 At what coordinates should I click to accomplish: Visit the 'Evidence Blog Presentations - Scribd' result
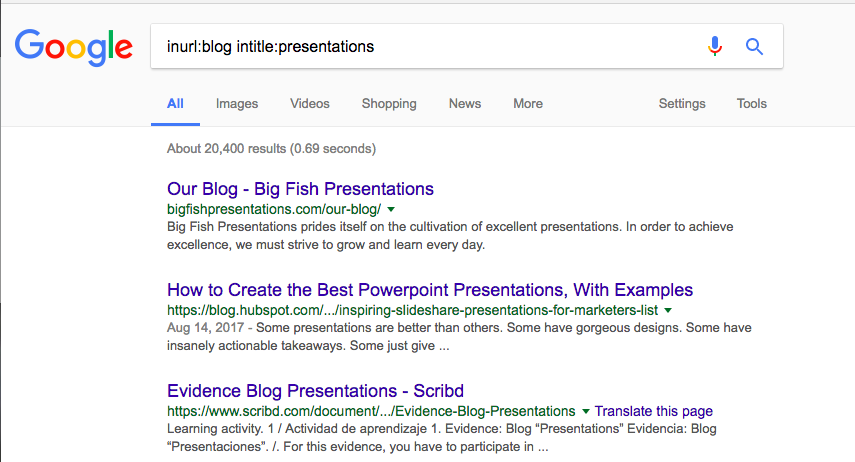(315, 391)
